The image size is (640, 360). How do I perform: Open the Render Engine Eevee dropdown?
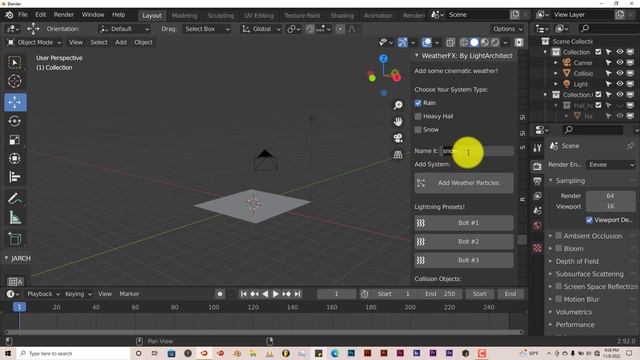click(x=611, y=165)
